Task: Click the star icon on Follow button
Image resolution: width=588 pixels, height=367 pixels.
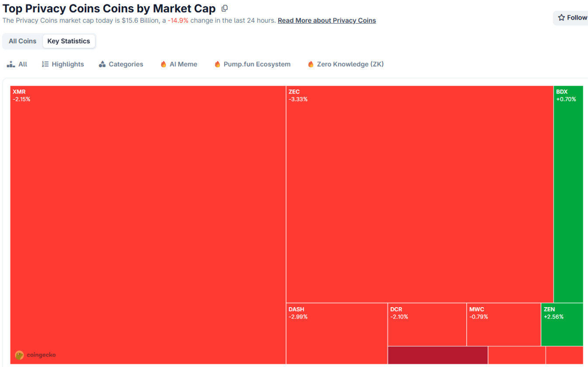Action: point(561,18)
